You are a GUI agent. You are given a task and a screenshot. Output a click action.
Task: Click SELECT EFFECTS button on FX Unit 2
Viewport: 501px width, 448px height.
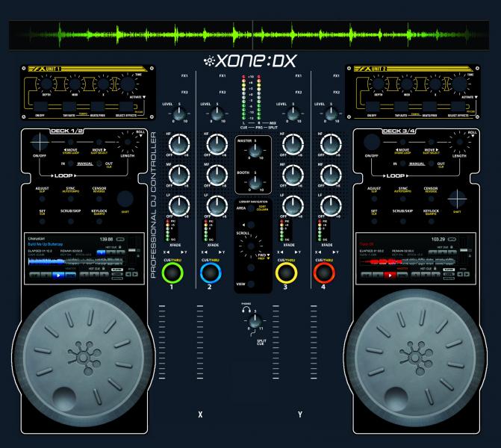tap(458, 107)
